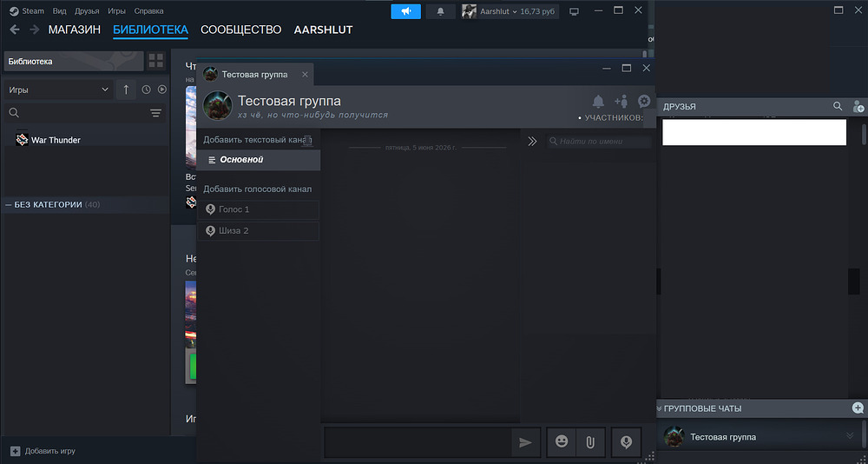Toggle group chat notifications bell

pyautogui.click(x=598, y=102)
